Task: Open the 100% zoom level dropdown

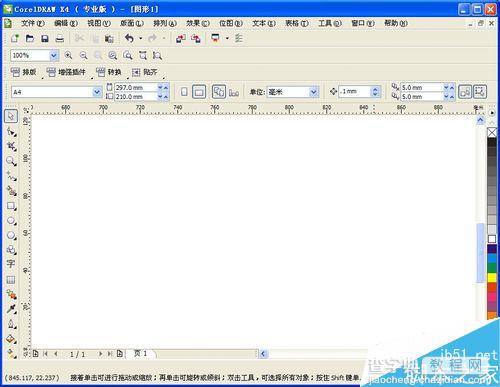Action: pos(54,55)
